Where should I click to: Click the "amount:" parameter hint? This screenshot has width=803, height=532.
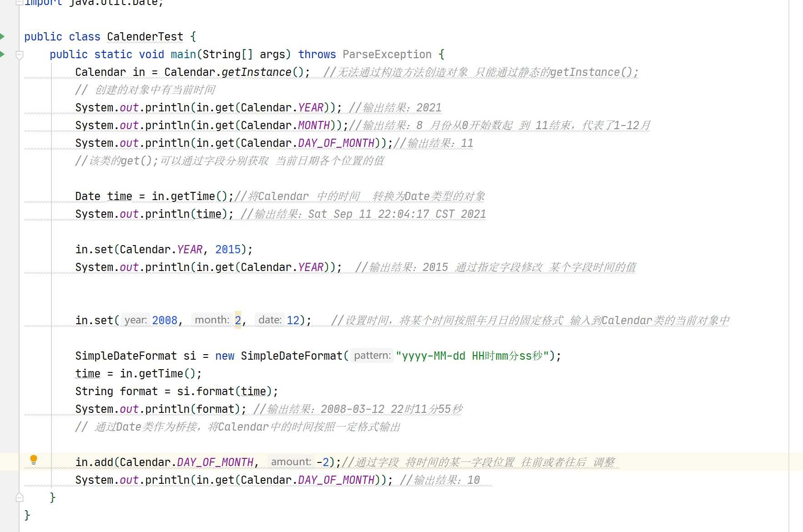point(291,462)
